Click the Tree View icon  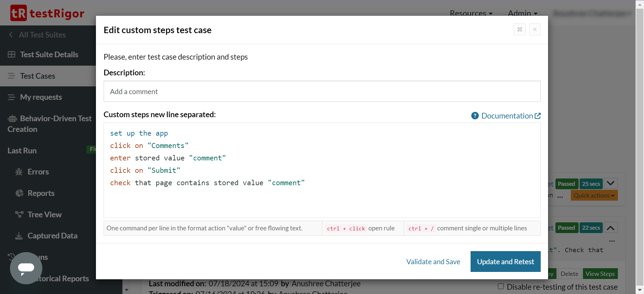(19, 215)
